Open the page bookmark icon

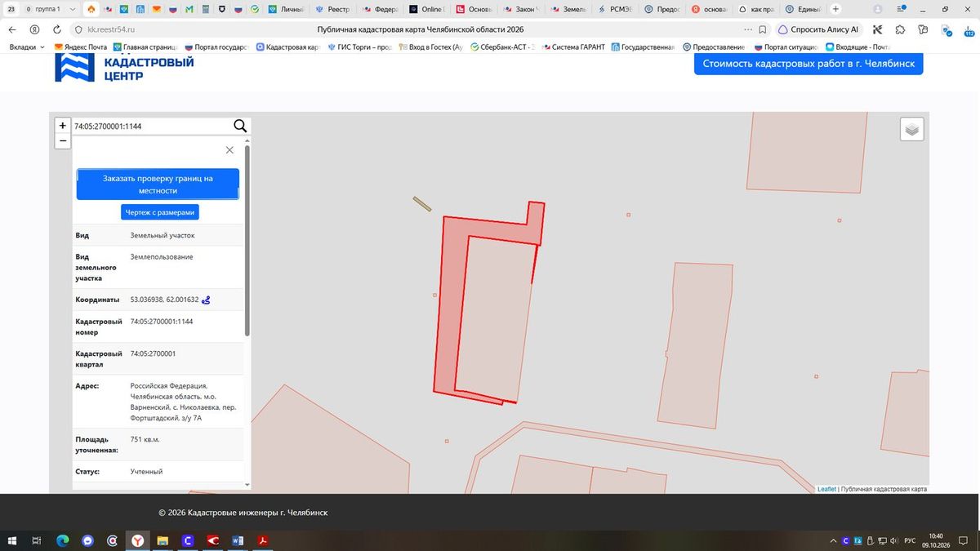(x=762, y=29)
